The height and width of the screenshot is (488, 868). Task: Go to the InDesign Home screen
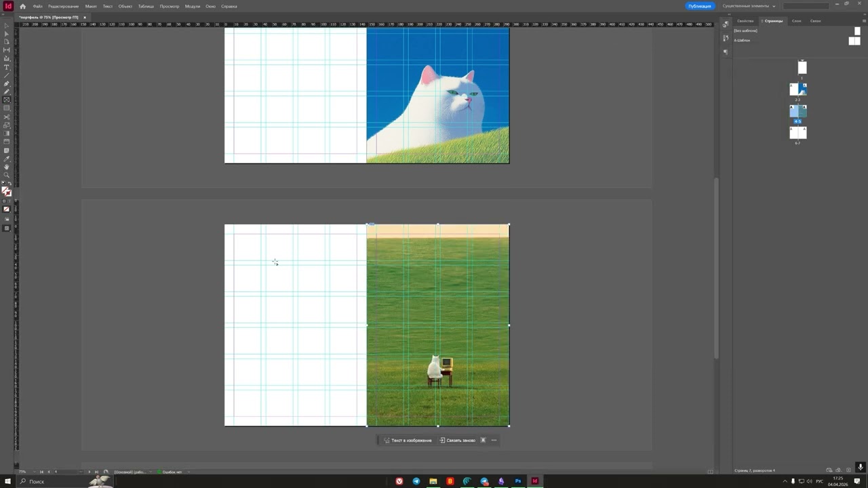(x=22, y=6)
